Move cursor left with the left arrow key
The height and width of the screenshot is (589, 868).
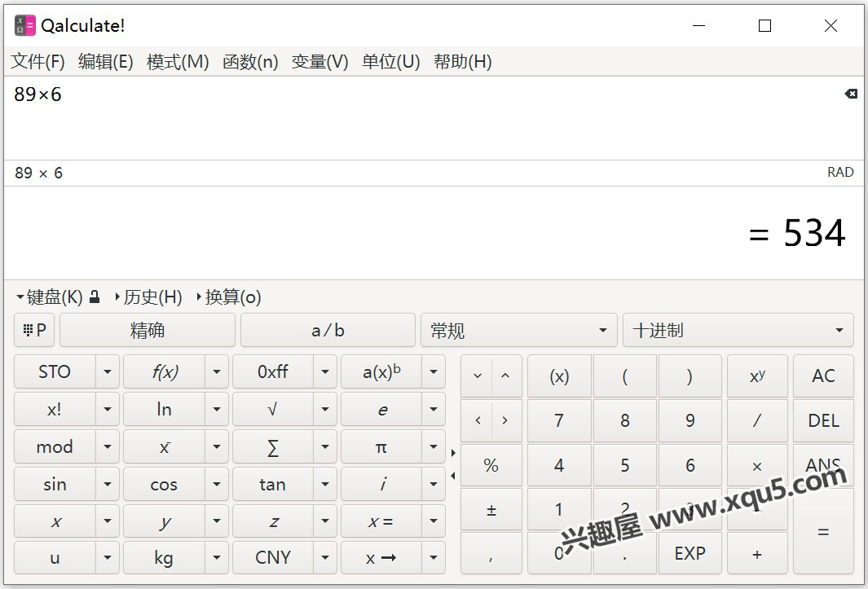point(478,420)
